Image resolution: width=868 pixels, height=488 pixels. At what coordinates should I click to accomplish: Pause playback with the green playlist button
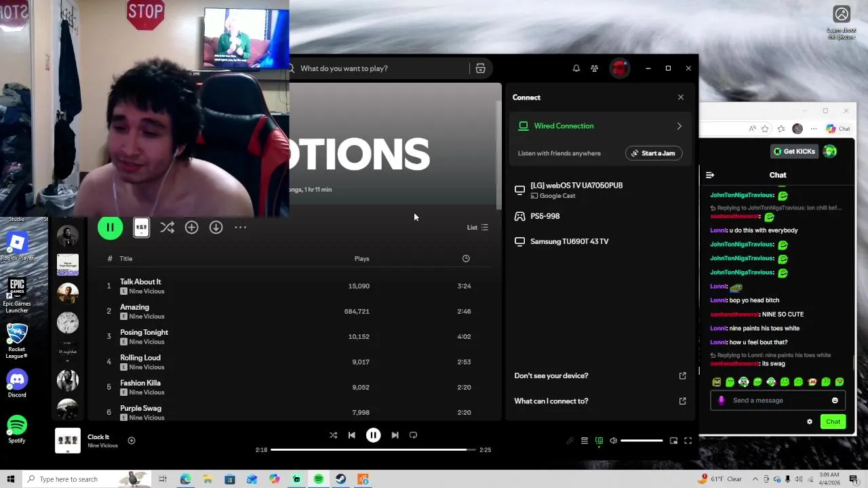tap(110, 228)
